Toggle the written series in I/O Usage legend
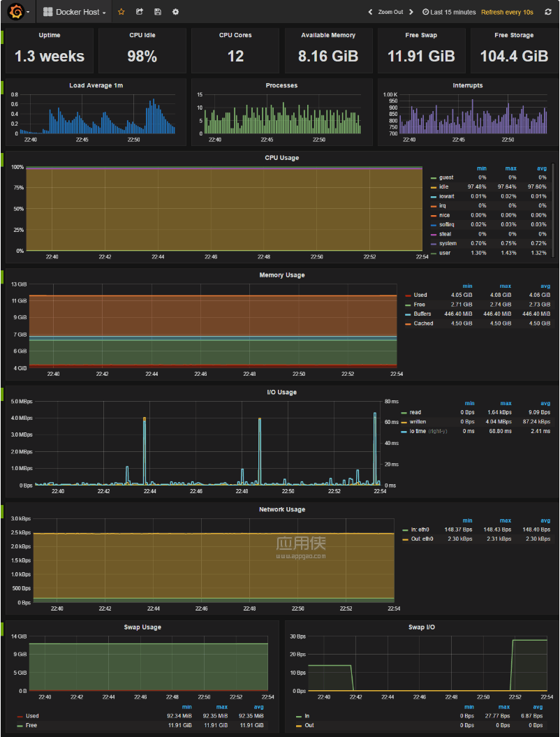 coord(418,422)
